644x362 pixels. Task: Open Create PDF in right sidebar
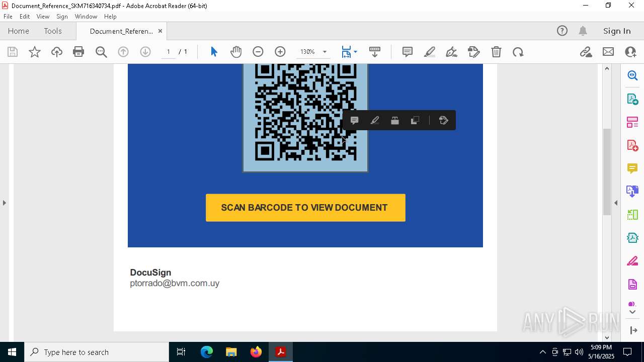point(632,145)
